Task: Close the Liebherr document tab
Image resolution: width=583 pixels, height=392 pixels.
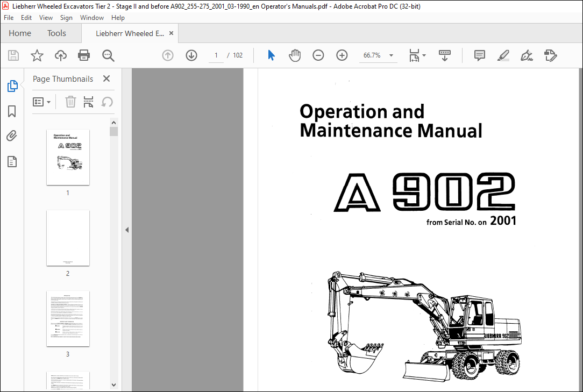Action: (x=172, y=33)
